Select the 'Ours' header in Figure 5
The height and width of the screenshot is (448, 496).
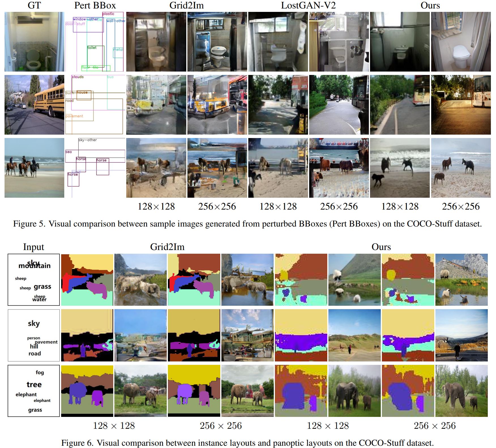(x=430, y=5)
